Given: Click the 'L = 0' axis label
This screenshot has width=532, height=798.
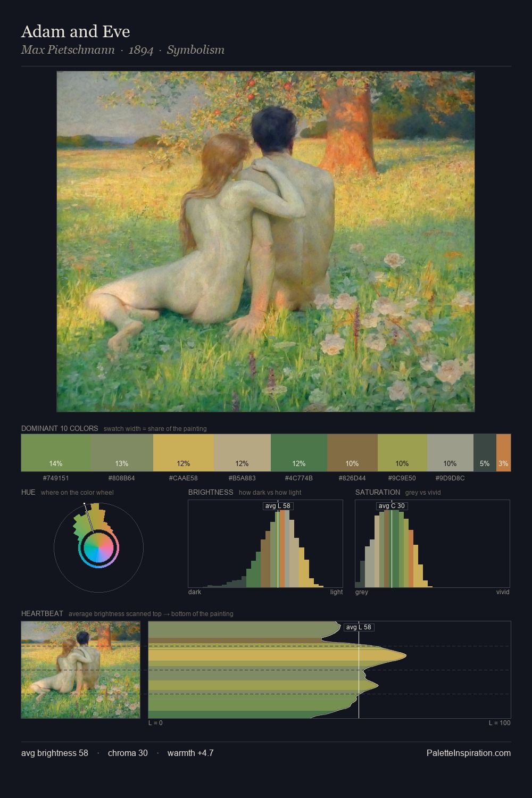Looking at the screenshot, I should [x=156, y=722].
